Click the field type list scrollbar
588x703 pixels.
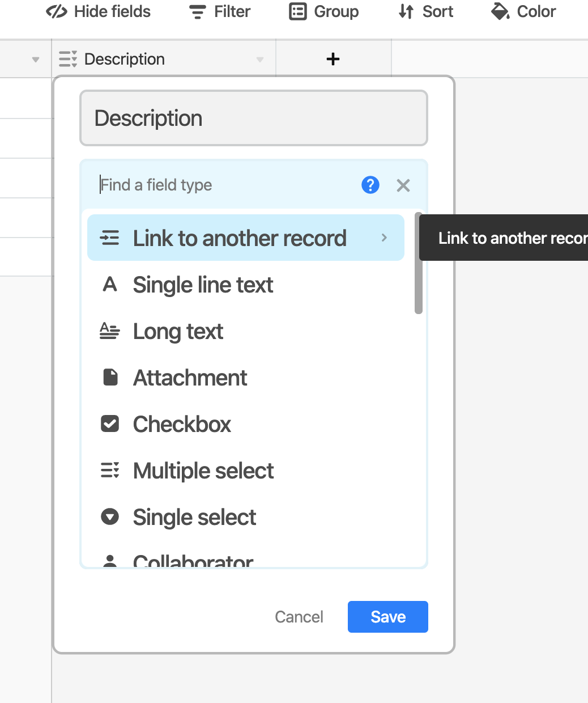(x=419, y=264)
